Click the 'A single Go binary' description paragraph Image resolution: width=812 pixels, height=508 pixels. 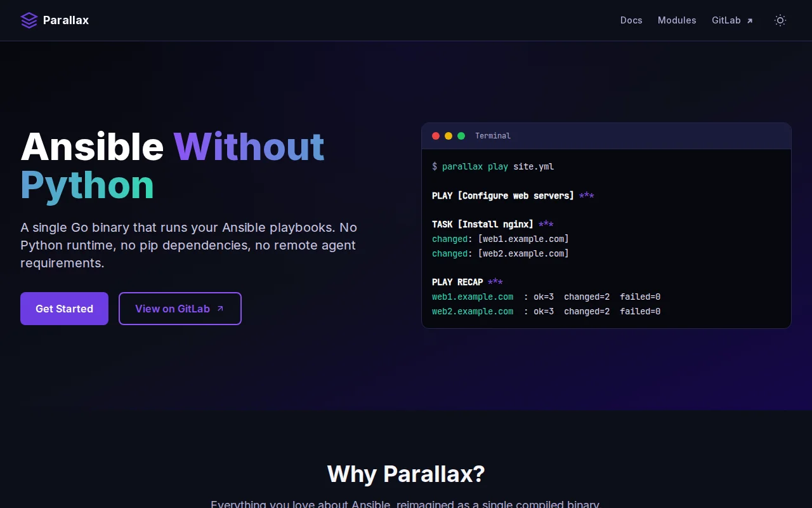tap(188, 245)
